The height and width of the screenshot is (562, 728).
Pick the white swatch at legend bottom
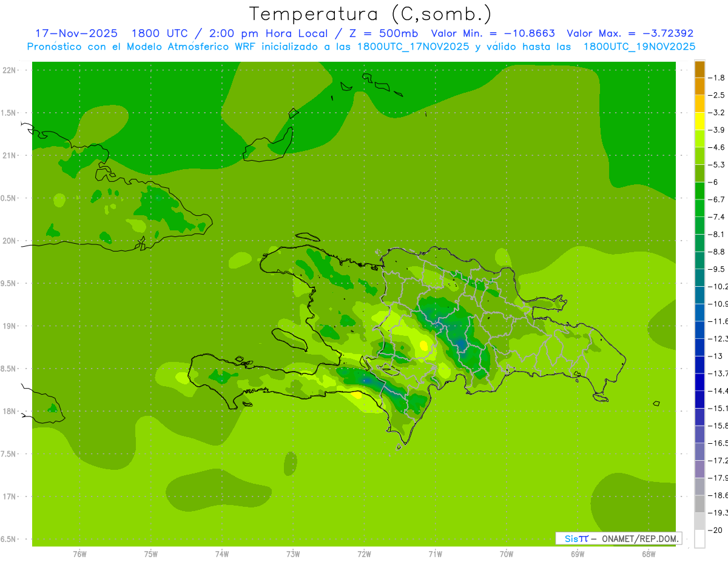pos(699,539)
